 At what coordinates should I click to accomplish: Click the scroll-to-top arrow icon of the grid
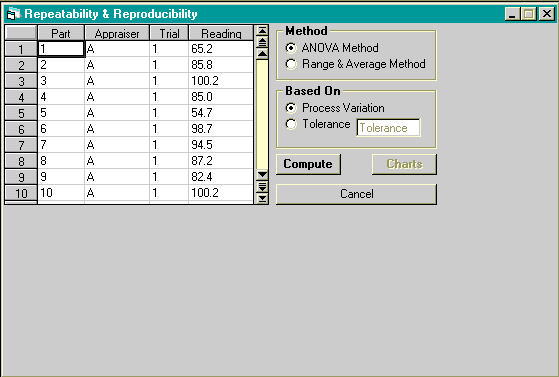[x=262, y=31]
